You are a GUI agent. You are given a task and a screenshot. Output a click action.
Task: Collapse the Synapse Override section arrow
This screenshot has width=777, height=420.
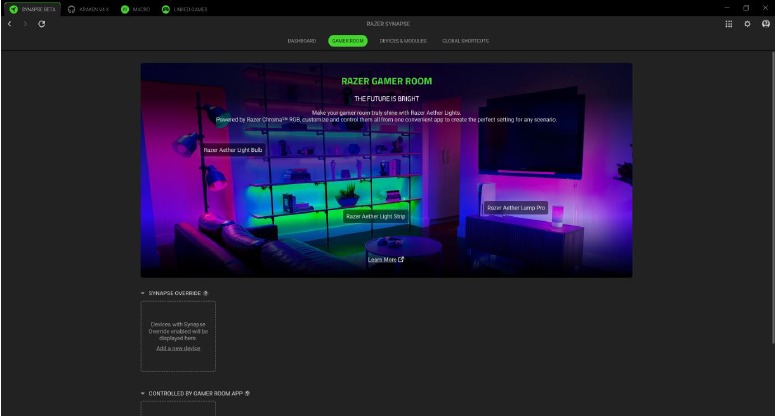click(143, 293)
